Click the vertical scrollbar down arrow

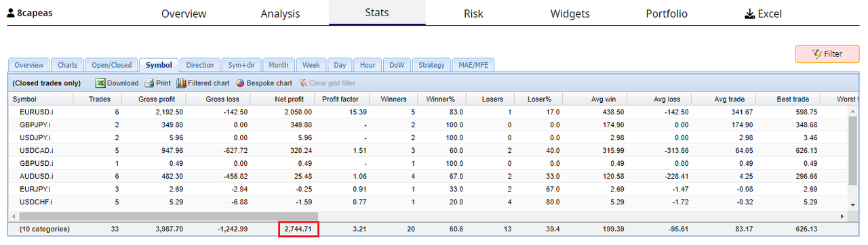point(852,204)
